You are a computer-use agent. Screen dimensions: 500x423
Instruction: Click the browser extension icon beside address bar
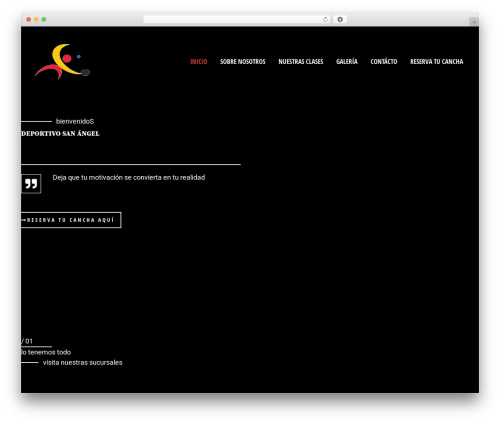point(340,19)
